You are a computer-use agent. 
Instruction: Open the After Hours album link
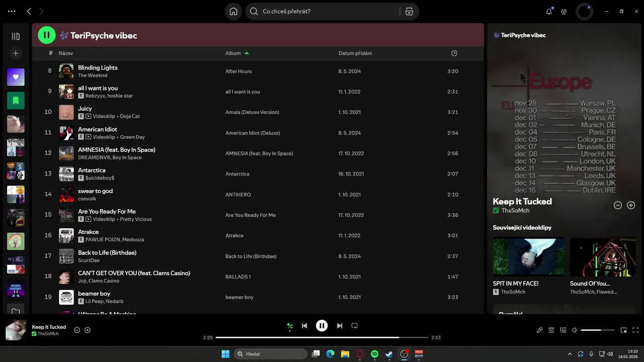pos(238,71)
